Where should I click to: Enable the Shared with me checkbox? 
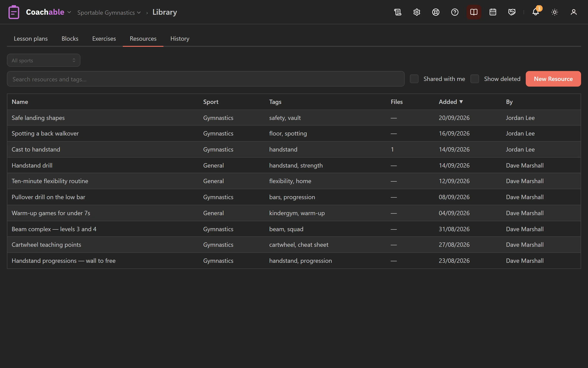pyautogui.click(x=414, y=79)
